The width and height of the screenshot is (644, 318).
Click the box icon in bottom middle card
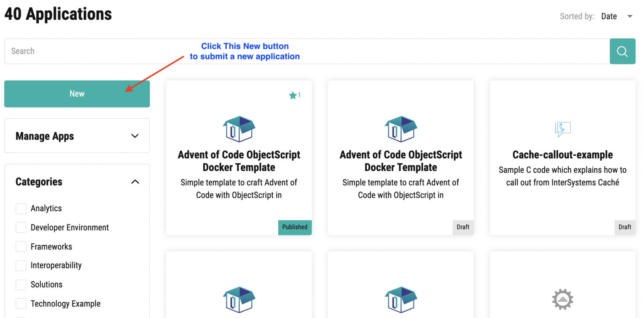[x=401, y=299]
